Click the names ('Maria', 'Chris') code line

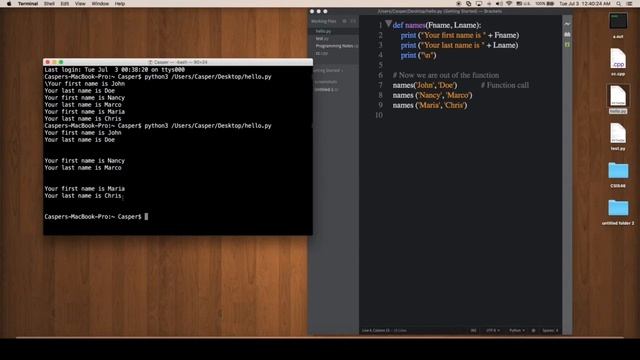(430, 105)
